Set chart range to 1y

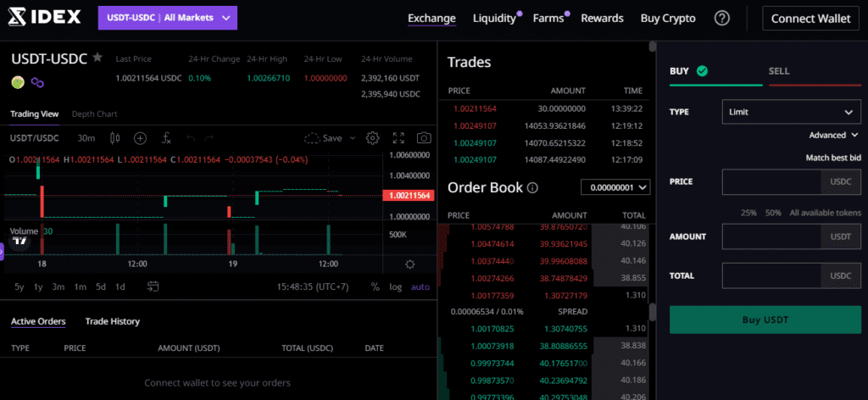[38, 286]
